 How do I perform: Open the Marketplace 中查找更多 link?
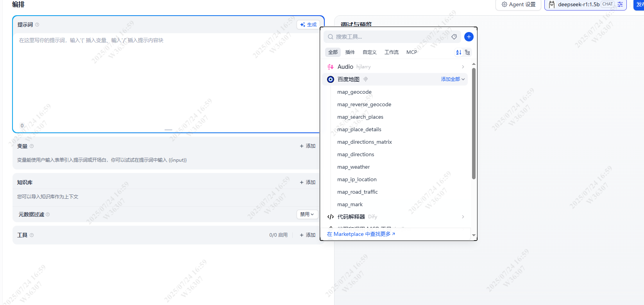361,234
